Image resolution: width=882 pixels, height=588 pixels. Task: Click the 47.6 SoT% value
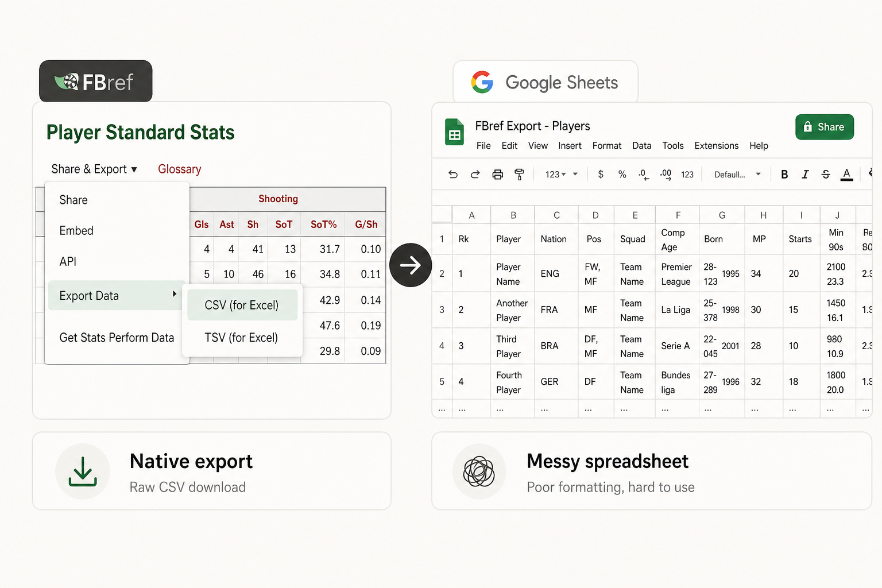point(330,326)
